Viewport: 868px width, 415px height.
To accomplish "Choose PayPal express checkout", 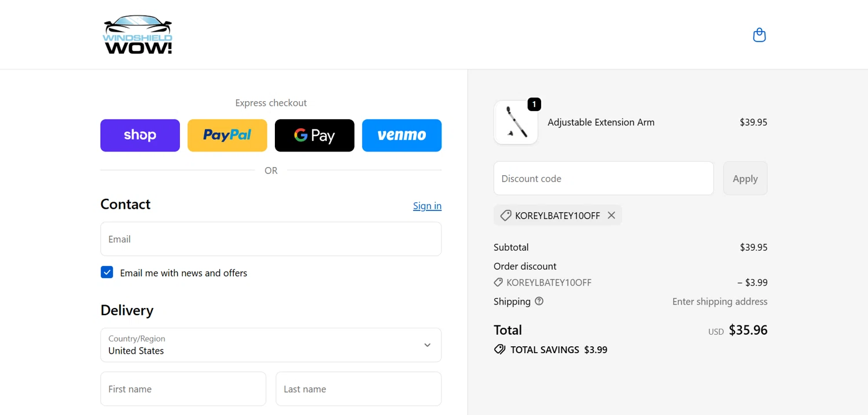I will 227,135.
